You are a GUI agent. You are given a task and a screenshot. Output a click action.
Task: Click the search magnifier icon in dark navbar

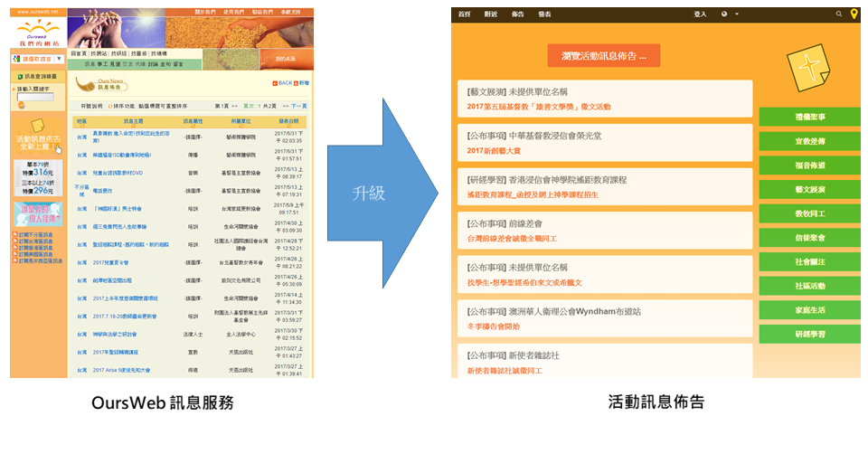click(838, 14)
